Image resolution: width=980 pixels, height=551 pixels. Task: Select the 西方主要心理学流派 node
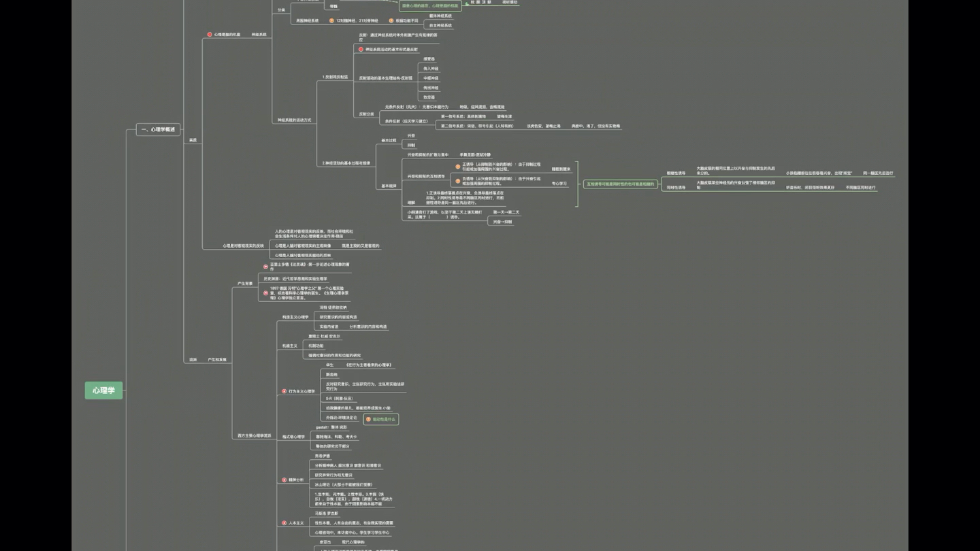coord(255,435)
